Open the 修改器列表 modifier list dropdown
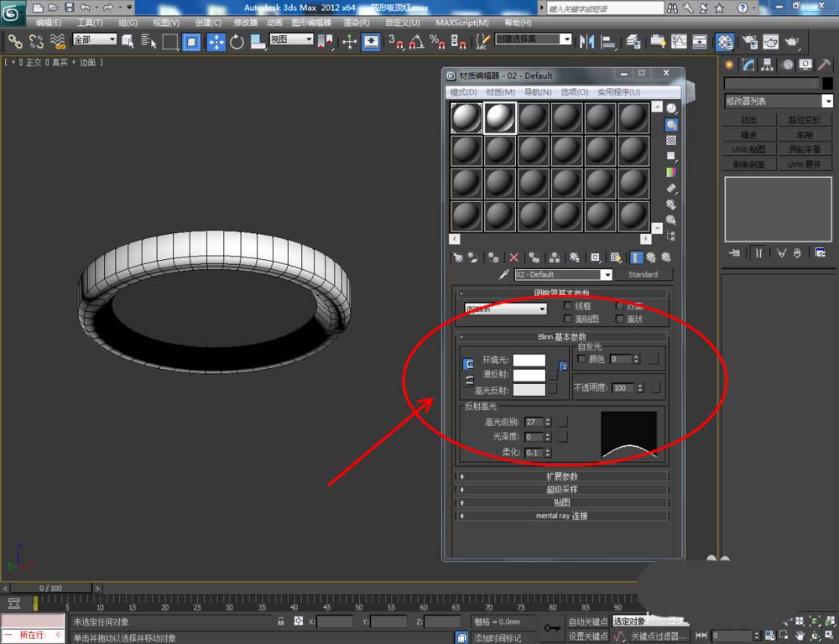This screenshot has height=644, width=839. 779,101
